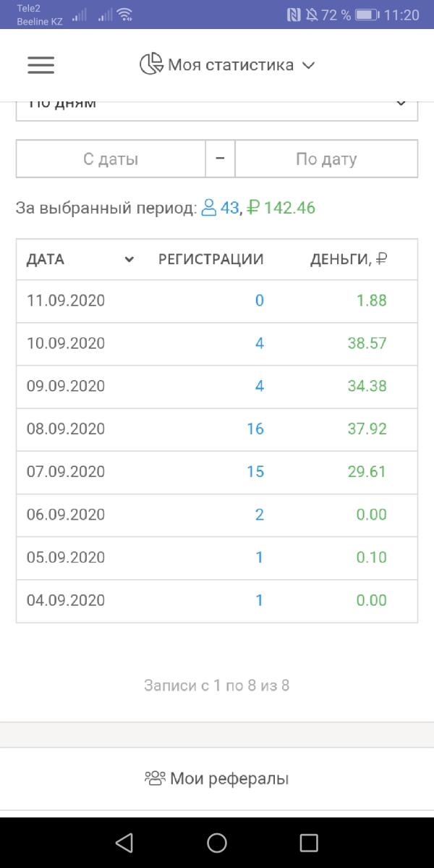Viewport: 434px width, 868px height.
Task: Click registrations count 16 for 08.09.2020
Action: coord(255,429)
